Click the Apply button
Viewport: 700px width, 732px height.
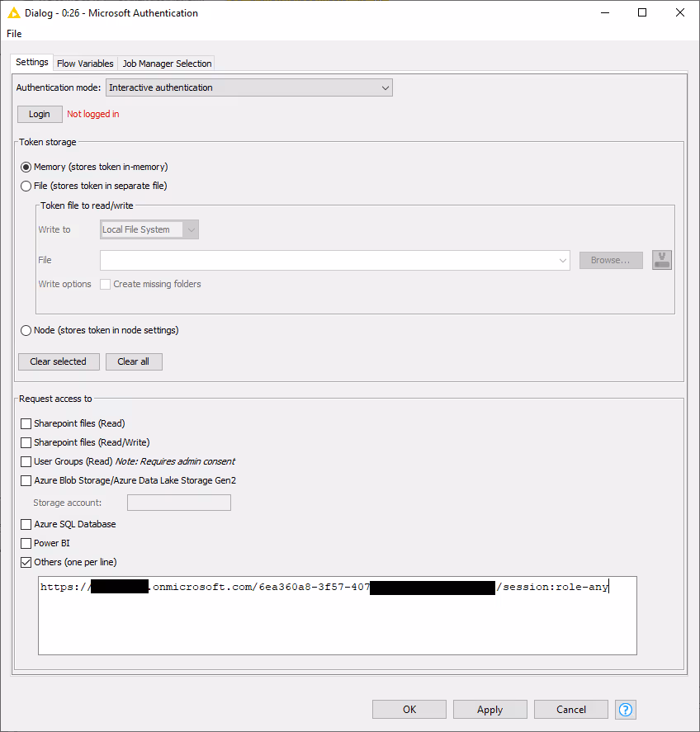click(x=490, y=710)
